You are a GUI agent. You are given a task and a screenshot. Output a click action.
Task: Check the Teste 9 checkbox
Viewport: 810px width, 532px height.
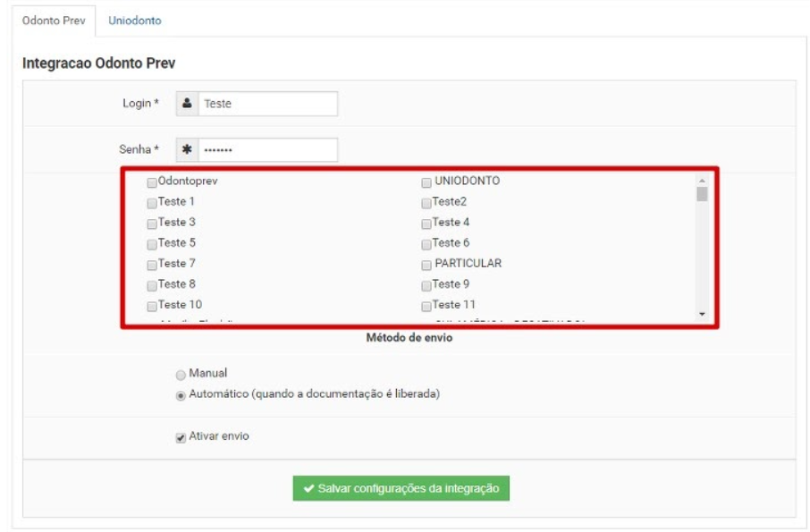(x=426, y=285)
